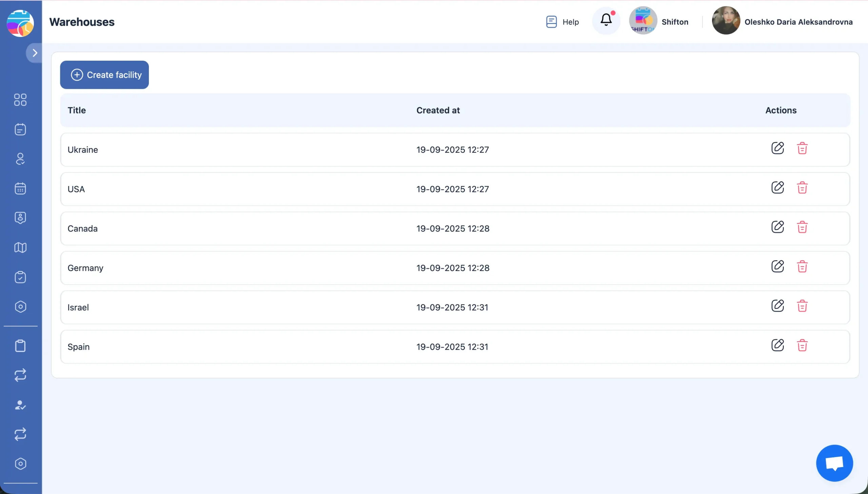The image size is (868, 494).
Task: Open the map icon in sidebar
Action: [x=20, y=248]
